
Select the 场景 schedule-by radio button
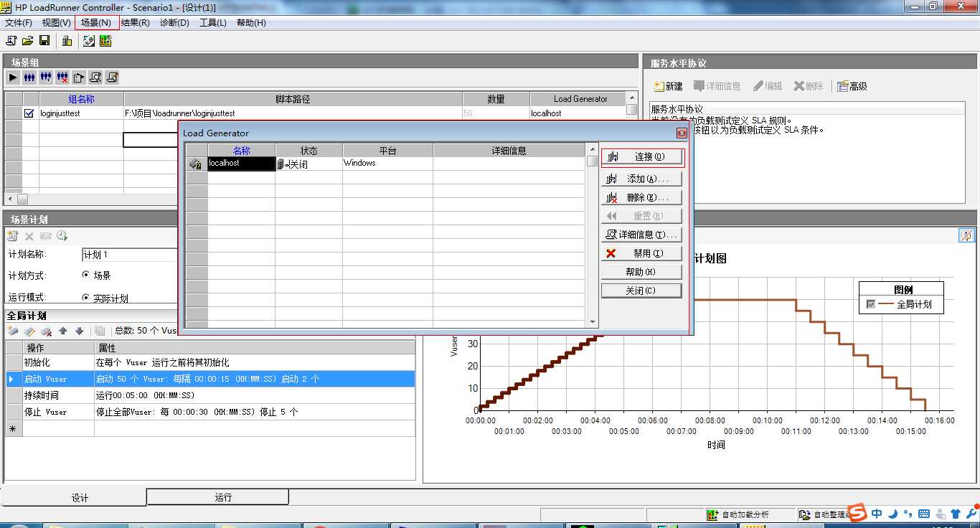[x=86, y=274]
